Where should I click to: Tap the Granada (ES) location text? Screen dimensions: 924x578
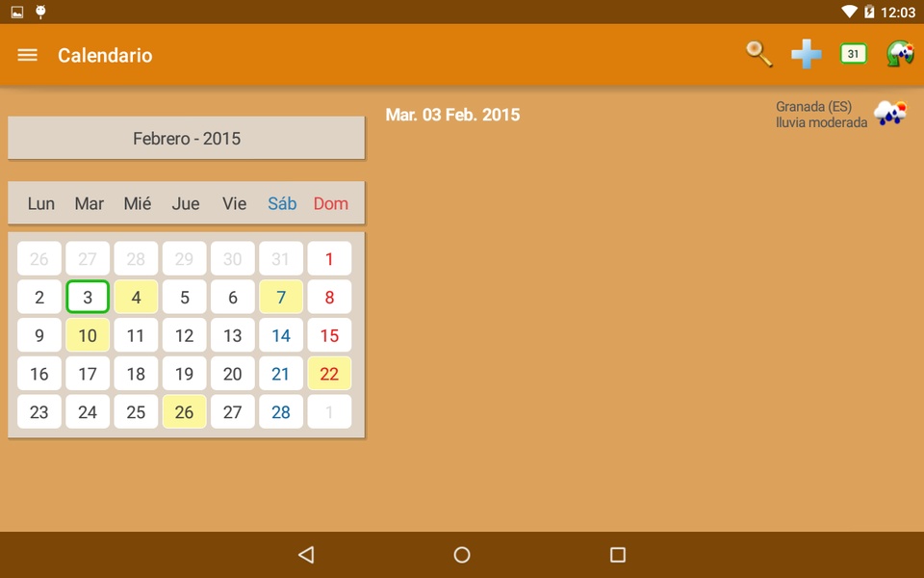(814, 107)
